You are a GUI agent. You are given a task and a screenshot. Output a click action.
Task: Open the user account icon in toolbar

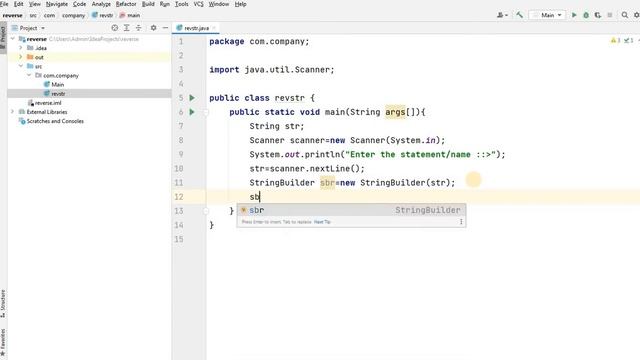(x=502, y=15)
